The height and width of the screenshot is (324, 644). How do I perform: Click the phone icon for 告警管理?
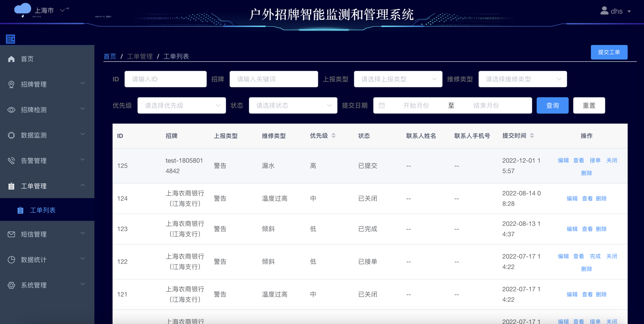pyautogui.click(x=11, y=160)
